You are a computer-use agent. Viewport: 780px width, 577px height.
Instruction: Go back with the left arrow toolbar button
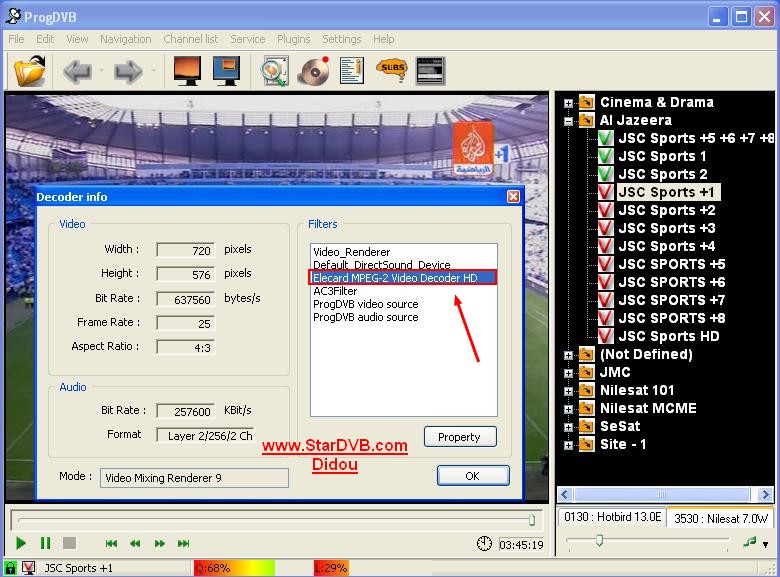point(78,72)
